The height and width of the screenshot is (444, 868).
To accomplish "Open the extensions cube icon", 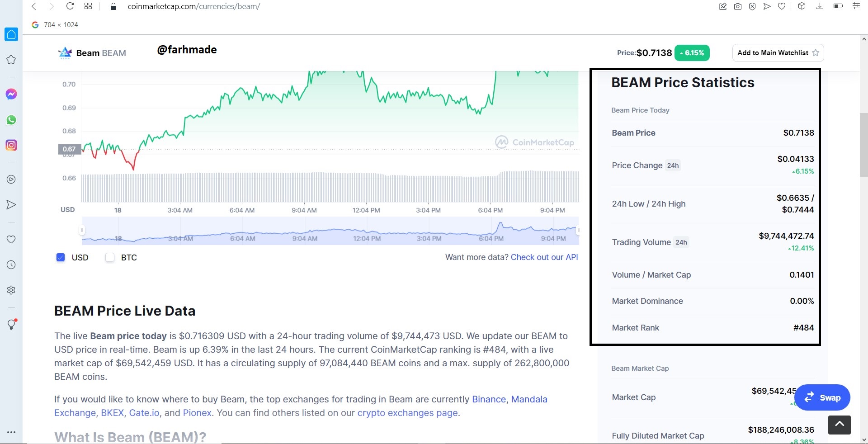I will 802,6.
